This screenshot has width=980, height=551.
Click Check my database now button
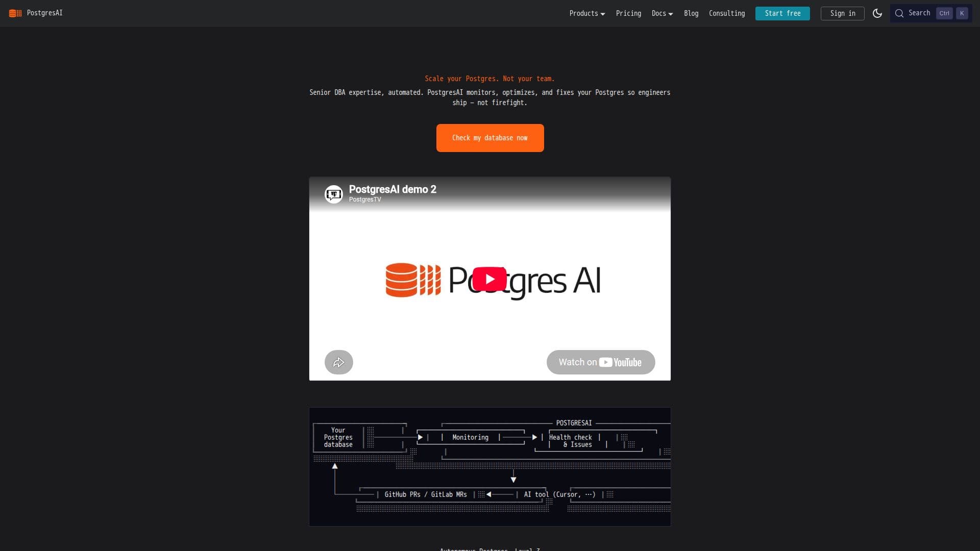490,138
